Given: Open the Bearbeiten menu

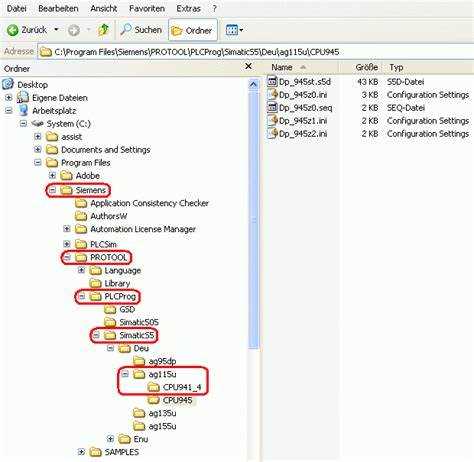Looking at the screenshot, I should pos(58,8).
